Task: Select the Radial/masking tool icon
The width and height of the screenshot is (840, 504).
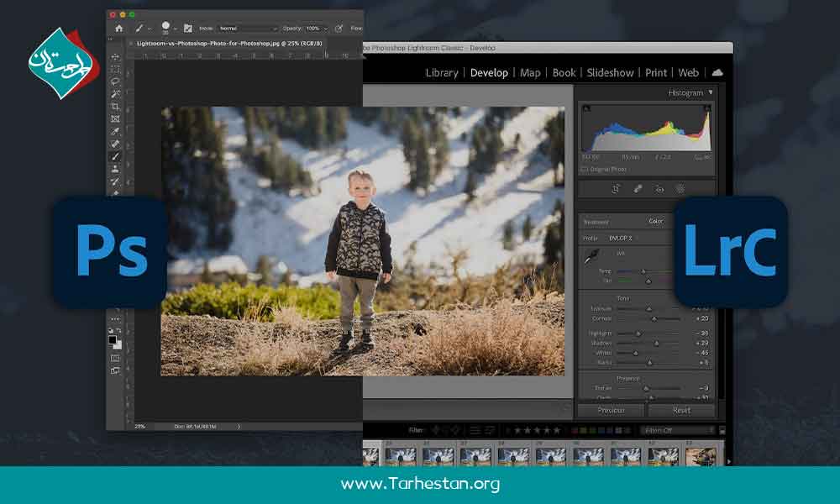Action: pyautogui.click(x=680, y=189)
